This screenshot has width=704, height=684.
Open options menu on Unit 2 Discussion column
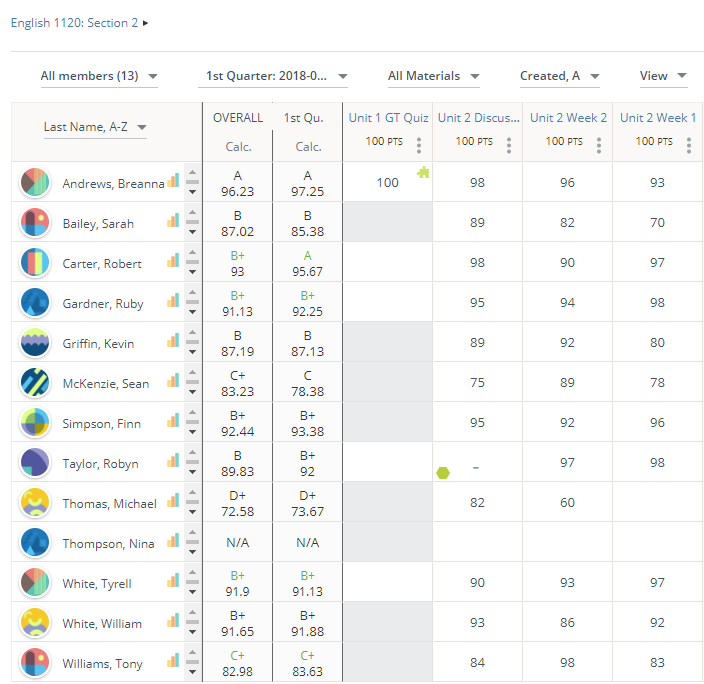[x=509, y=144]
